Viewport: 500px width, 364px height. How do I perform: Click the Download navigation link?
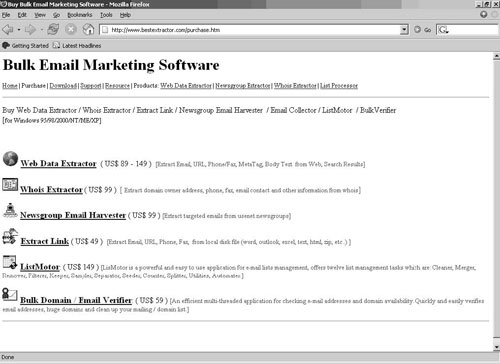point(63,86)
